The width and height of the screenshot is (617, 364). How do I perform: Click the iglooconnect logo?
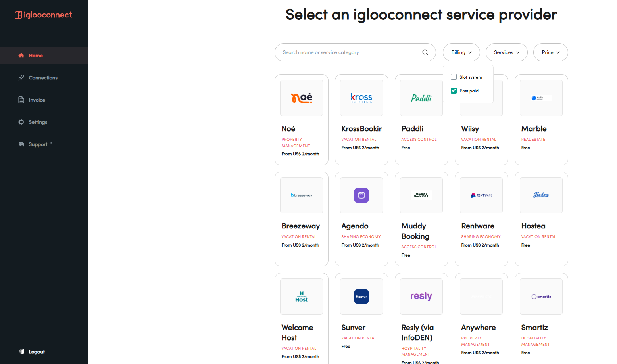tap(44, 15)
